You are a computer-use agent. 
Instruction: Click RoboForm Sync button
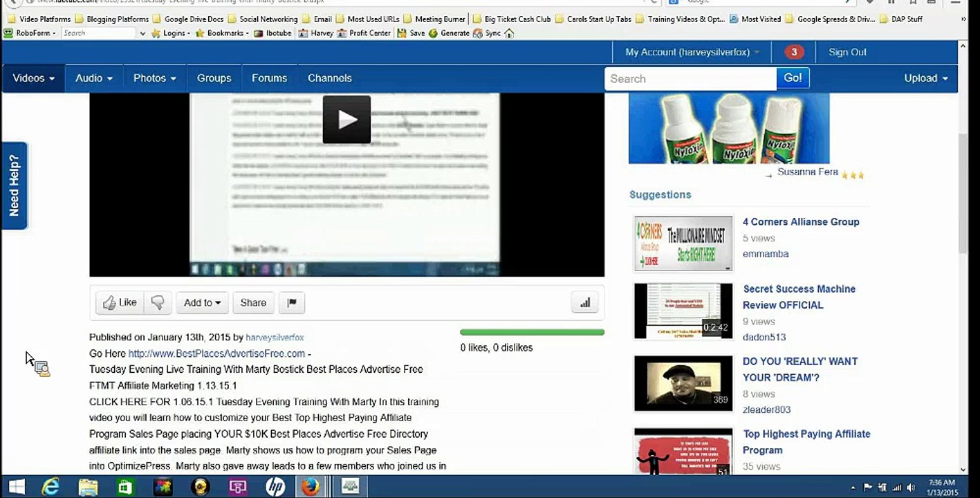tap(488, 33)
